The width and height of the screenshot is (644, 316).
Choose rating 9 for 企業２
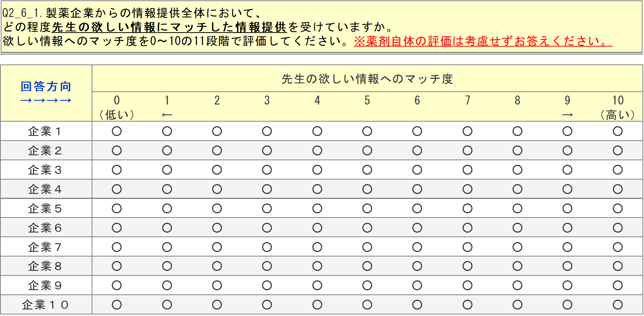[567, 151]
